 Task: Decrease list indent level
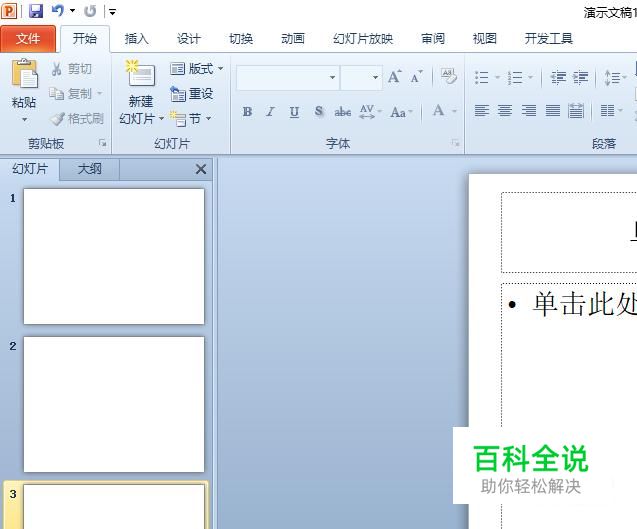(558, 77)
